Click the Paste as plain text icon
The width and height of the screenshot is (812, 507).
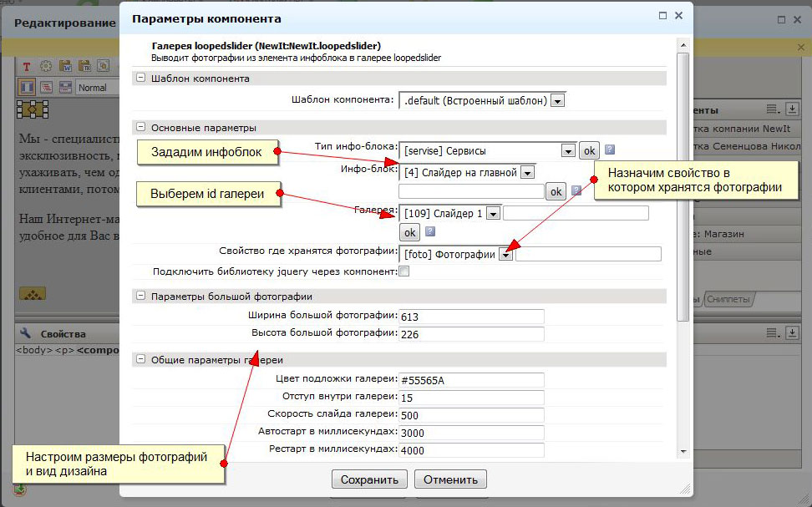[x=84, y=66]
